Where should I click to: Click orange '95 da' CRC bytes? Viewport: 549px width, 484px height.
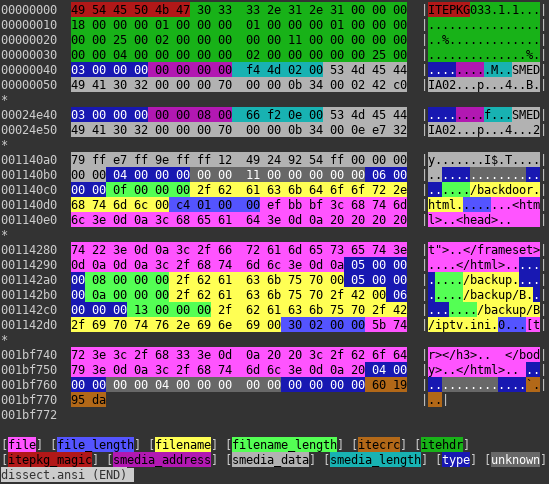(x=88, y=400)
